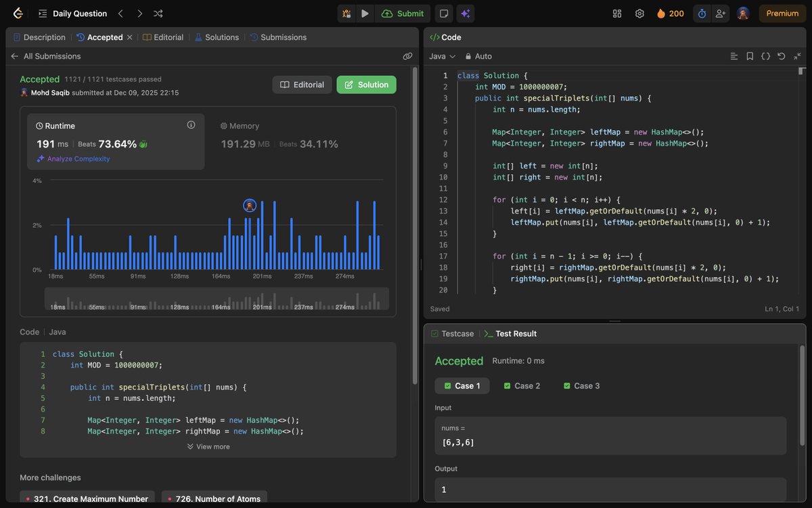
Task: Select Case 1 result
Action: pyautogui.click(x=461, y=385)
